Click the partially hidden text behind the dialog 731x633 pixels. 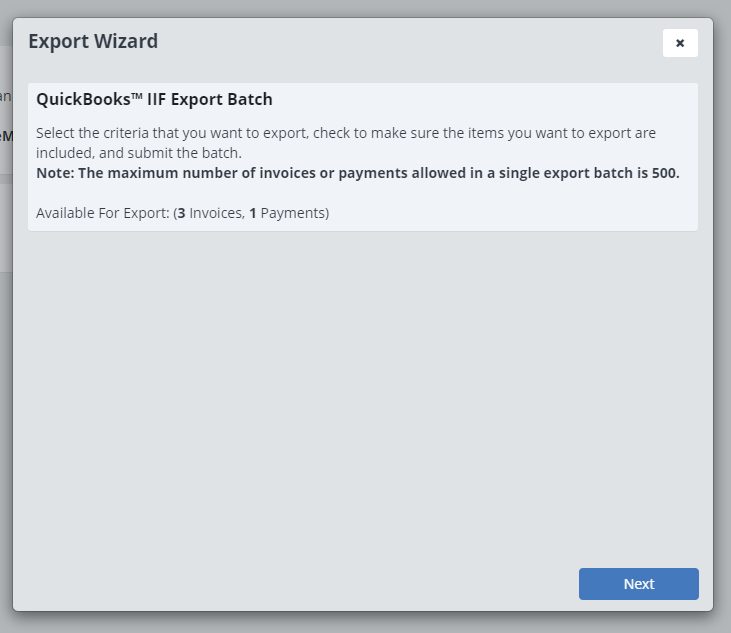(6, 135)
